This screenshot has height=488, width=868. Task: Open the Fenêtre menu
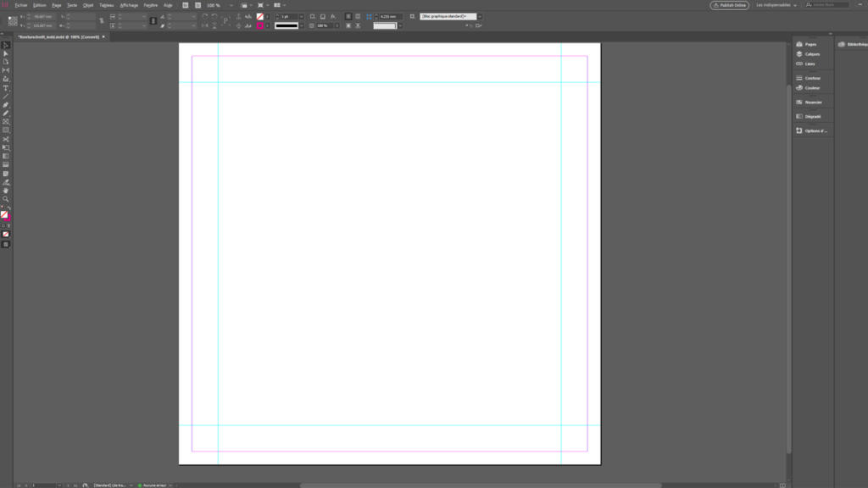tap(151, 5)
